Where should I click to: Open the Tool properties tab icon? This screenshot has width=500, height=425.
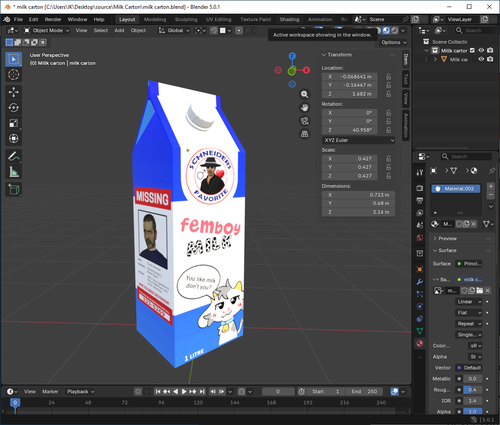420,172
